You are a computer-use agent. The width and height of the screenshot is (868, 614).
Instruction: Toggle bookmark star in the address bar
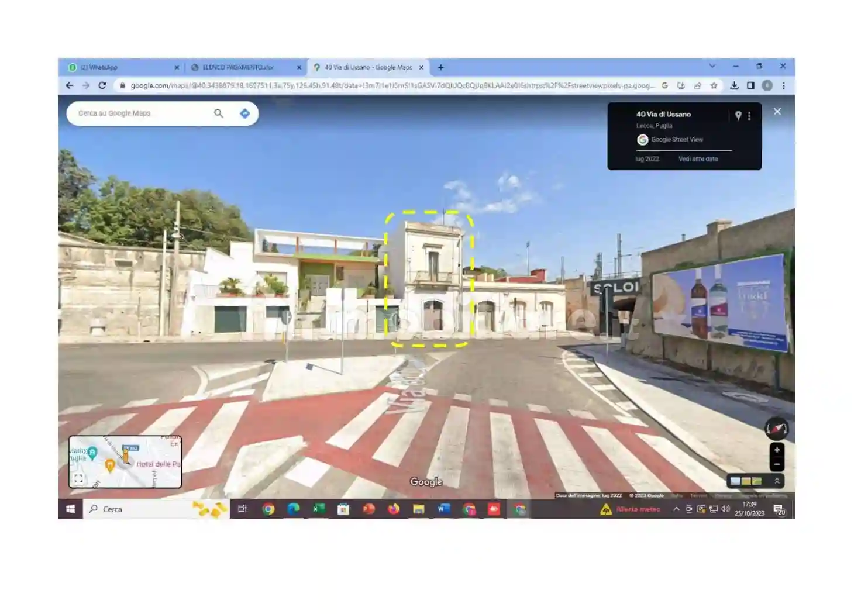(x=715, y=85)
